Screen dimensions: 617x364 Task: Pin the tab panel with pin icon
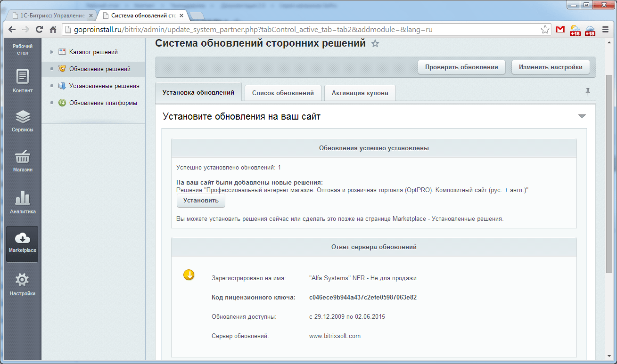coord(588,92)
